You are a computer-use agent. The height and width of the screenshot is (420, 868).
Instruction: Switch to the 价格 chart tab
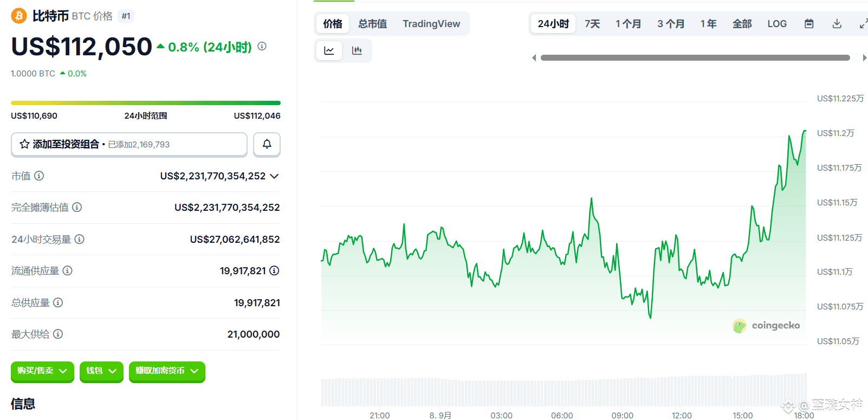333,24
